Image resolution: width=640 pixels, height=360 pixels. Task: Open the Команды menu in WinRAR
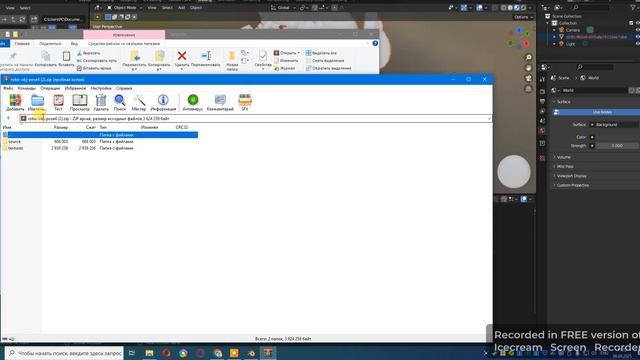point(27,88)
